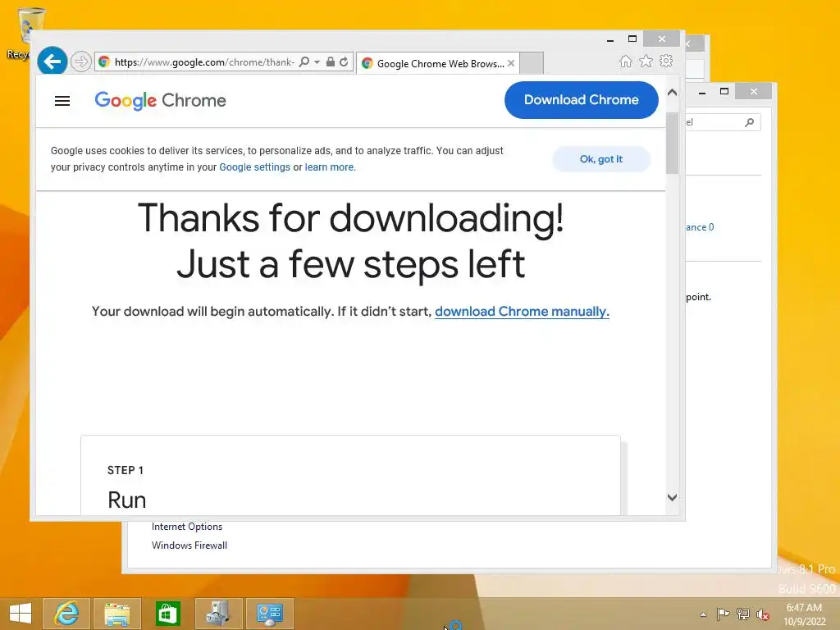Open a new blank tab in Internet Explorer
840x630 pixels.
[532, 63]
